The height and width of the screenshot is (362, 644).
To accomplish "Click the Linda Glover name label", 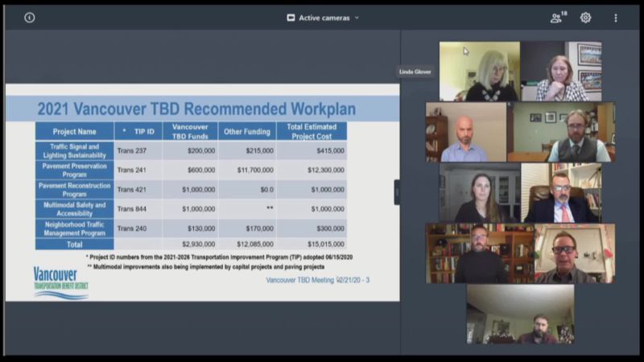I will point(415,72).
